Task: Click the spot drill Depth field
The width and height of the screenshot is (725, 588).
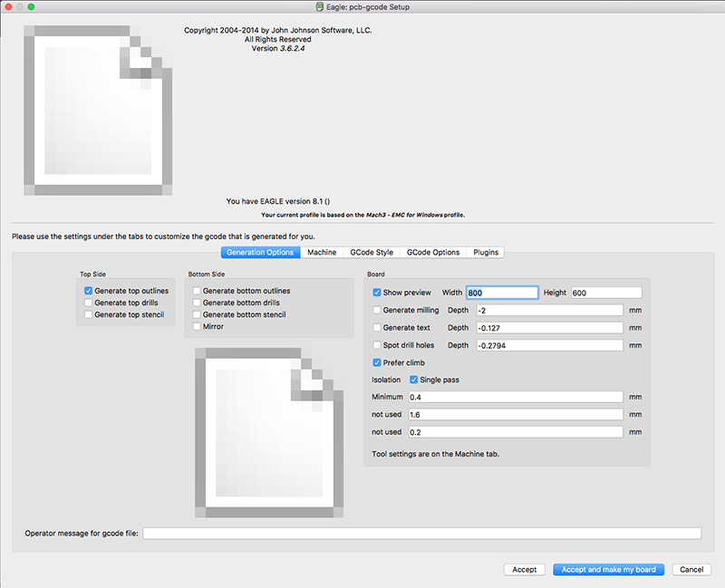Action: point(550,345)
